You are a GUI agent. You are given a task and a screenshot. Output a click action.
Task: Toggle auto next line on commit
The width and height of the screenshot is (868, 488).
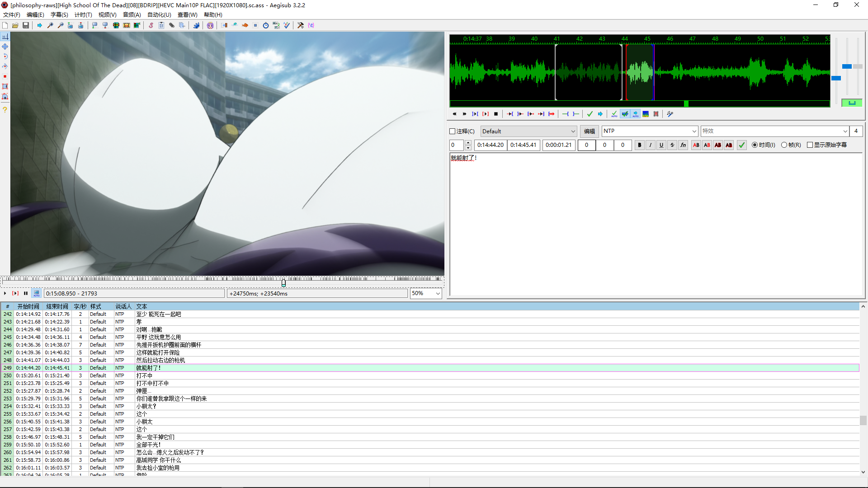coord(625,114)
